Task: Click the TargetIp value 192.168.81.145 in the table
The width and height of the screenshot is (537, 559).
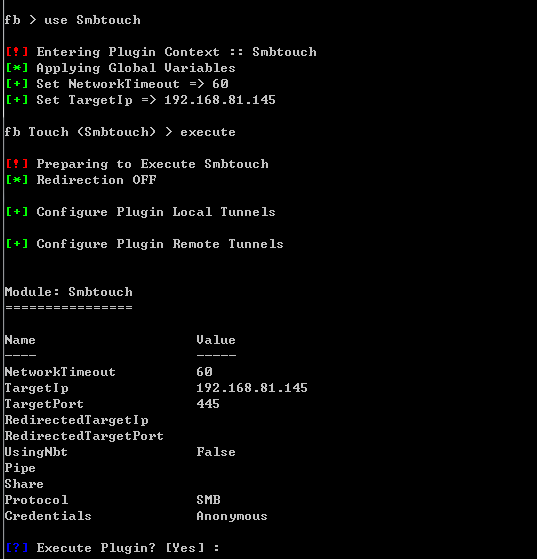Action: [x=252, y=388]
